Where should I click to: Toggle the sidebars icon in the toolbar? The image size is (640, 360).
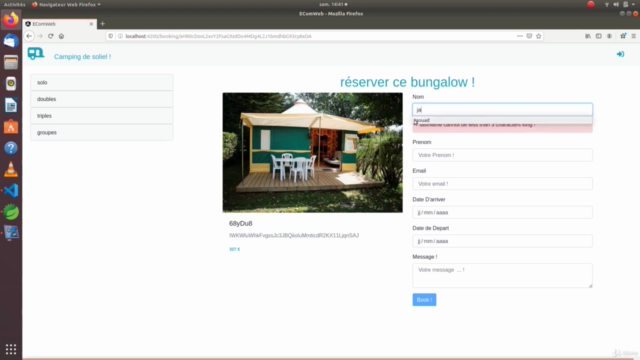coord(599,36)
